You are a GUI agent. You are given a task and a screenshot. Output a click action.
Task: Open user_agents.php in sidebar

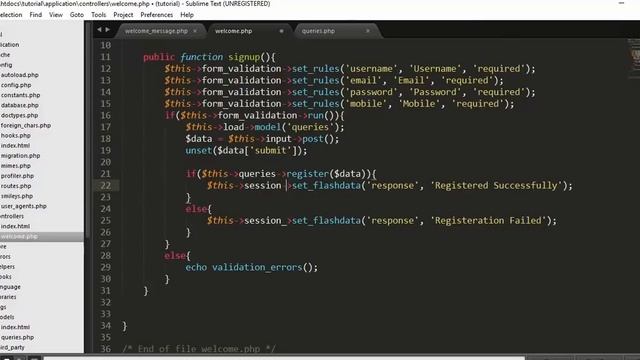pos(24,207)
